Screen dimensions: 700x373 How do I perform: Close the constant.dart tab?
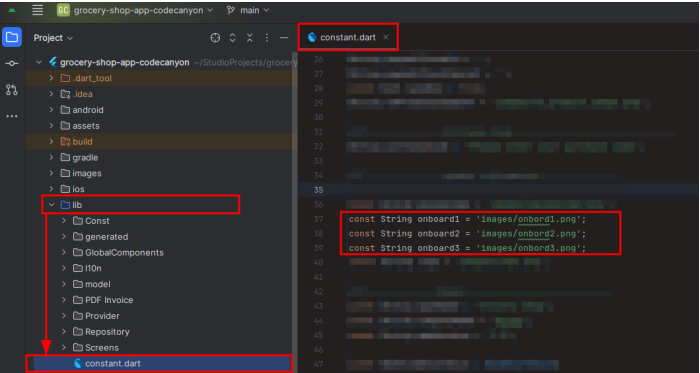pyautogui.click(x=386, y=37)
